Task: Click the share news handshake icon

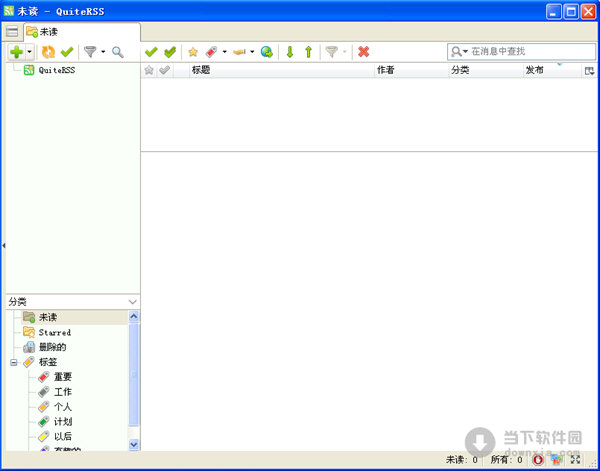Action: point(240,52)
